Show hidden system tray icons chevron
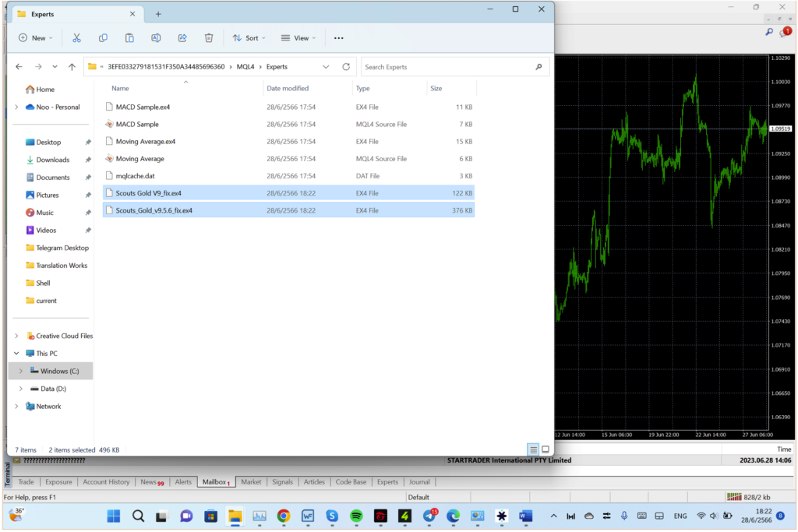This screenshot has height=532, width=798. (553, 516)
